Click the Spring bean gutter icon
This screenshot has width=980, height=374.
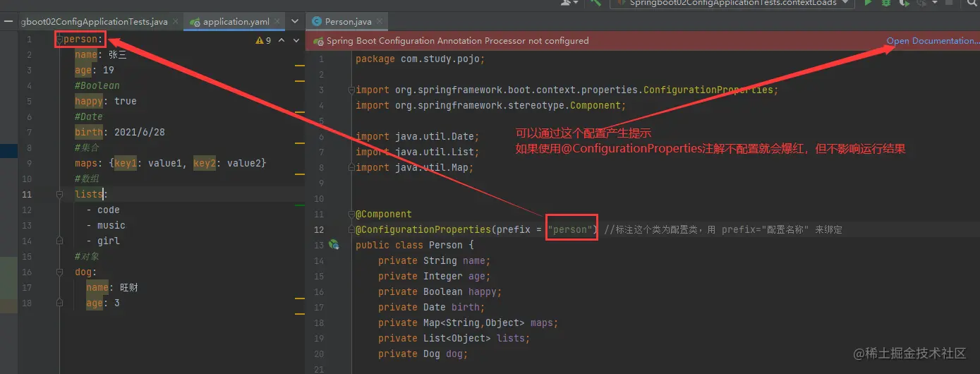(x=334, y=245)
